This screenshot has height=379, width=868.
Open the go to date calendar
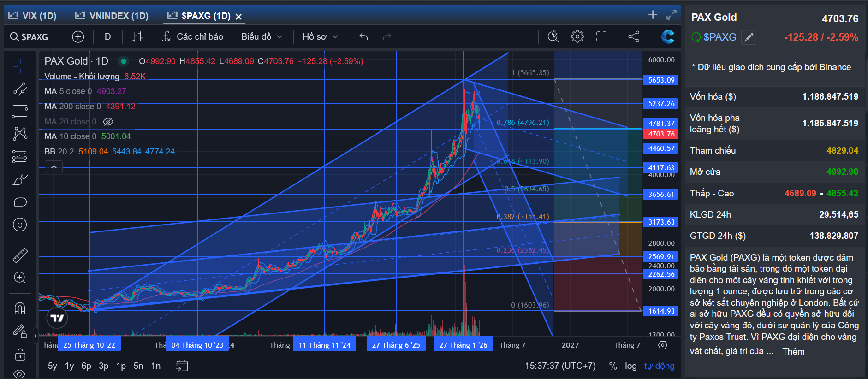tap(182, 366)
